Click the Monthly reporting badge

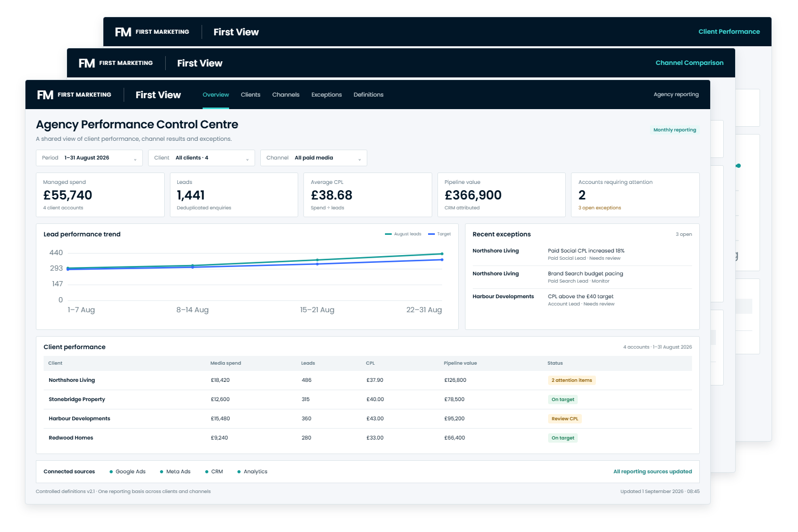[674, 130]
